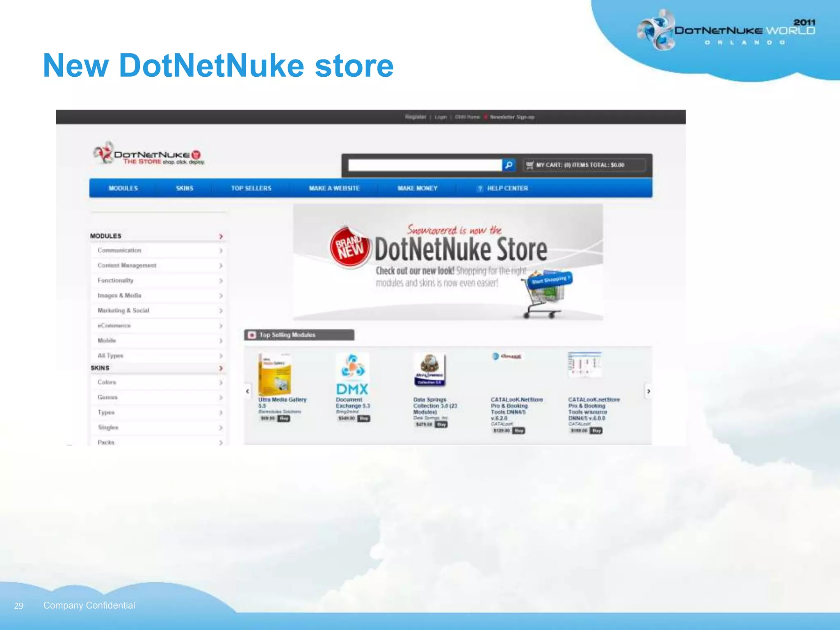This screenshot has height=630, width=840.
Task: Click the Brand New red badge
Action: click(351, 248)
